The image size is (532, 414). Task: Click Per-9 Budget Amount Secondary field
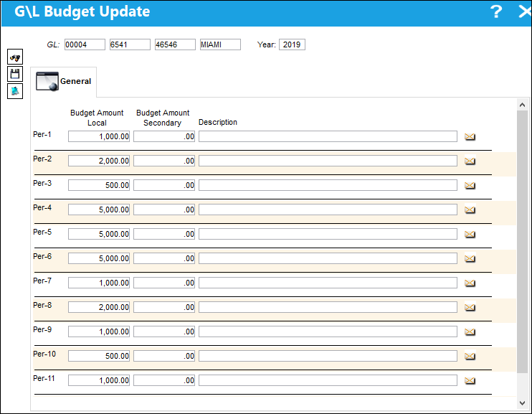[164, 331]
